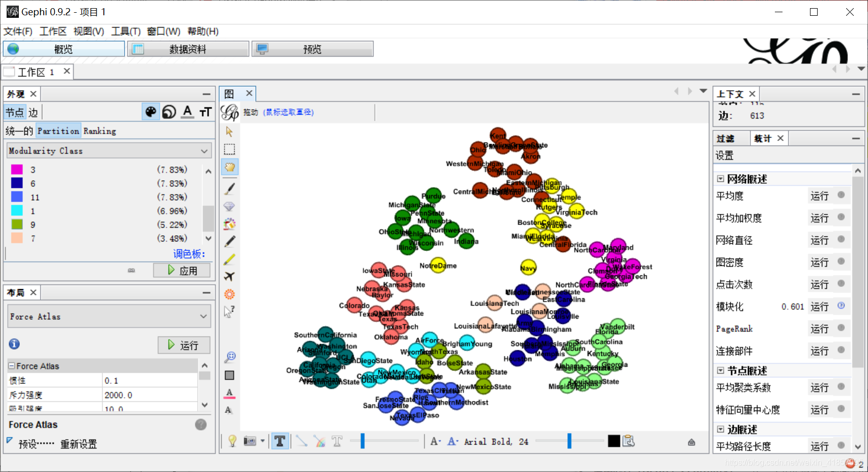
Task: Collapse the 网络概述 section
Action: tap(720, 179)
